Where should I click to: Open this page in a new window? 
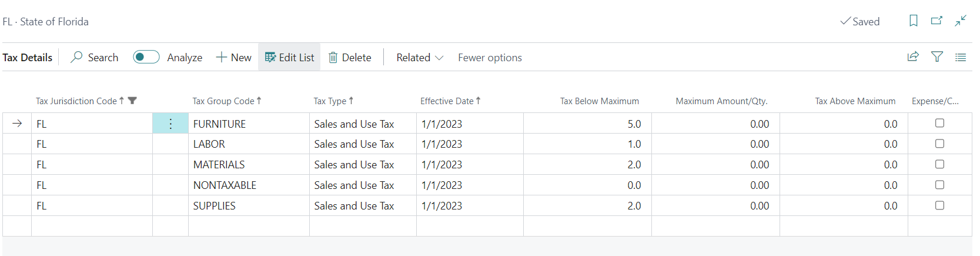[x=936, y=21]
